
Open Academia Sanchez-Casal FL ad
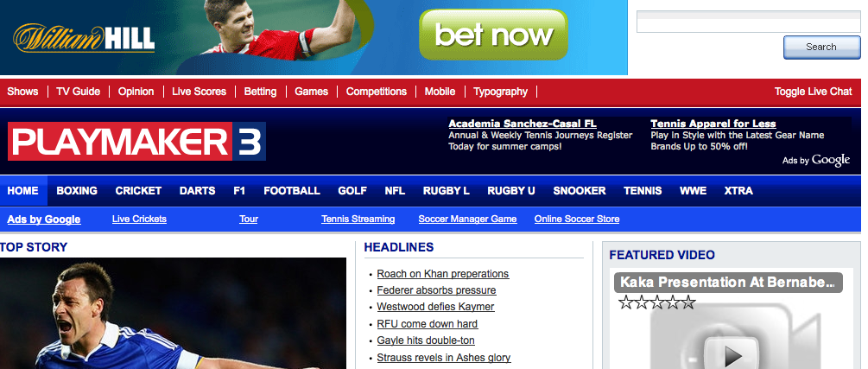(523, 124)
